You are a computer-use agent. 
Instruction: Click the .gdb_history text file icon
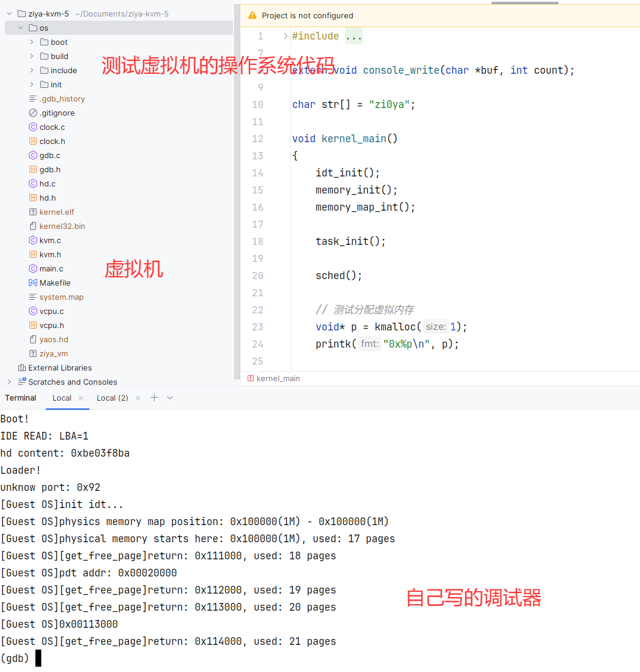[x=33, y=99]
